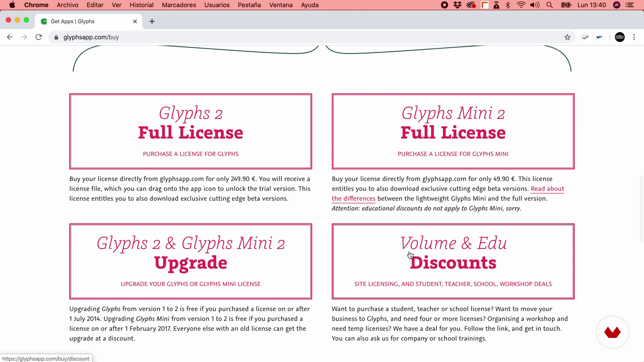Open the Usuarios menu
The image size is (644, 362).
[217, 5]
